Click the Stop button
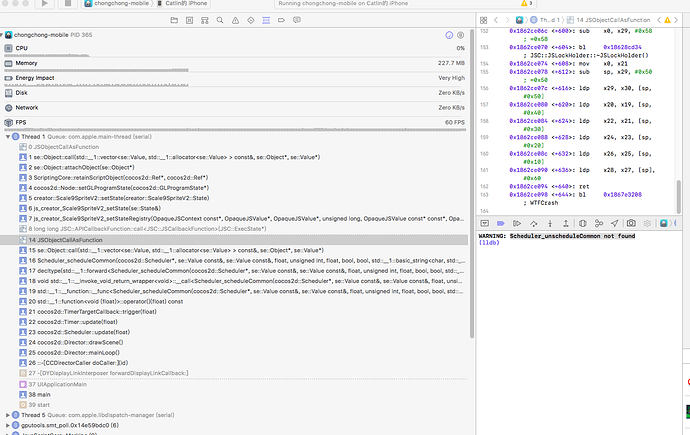Image resolution: width=690 pixels, height=435 pixels. pyautogui.click(x=68, y=4)
